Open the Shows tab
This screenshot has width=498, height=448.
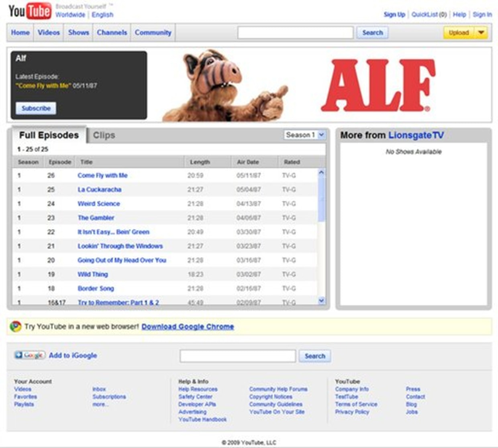pos(78,33)
